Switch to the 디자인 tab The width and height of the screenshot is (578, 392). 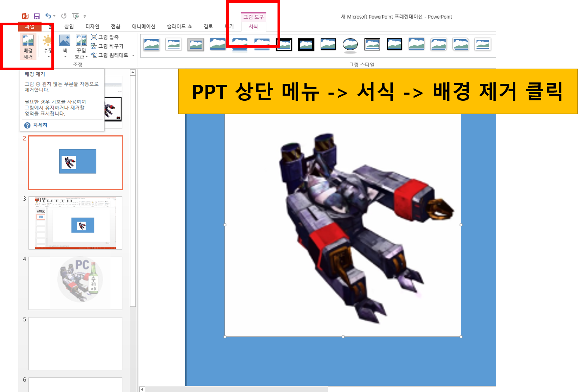point(93,26)
